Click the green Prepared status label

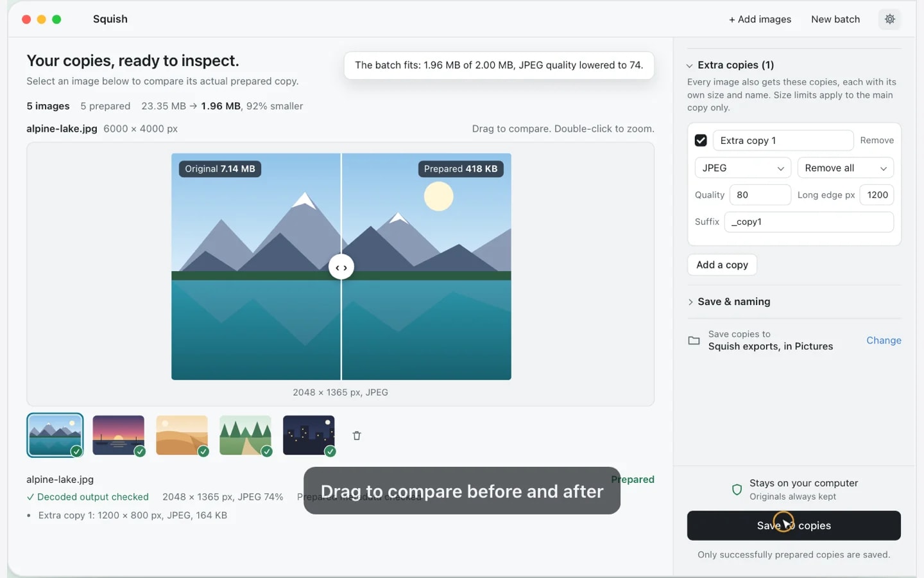[633, 479]
